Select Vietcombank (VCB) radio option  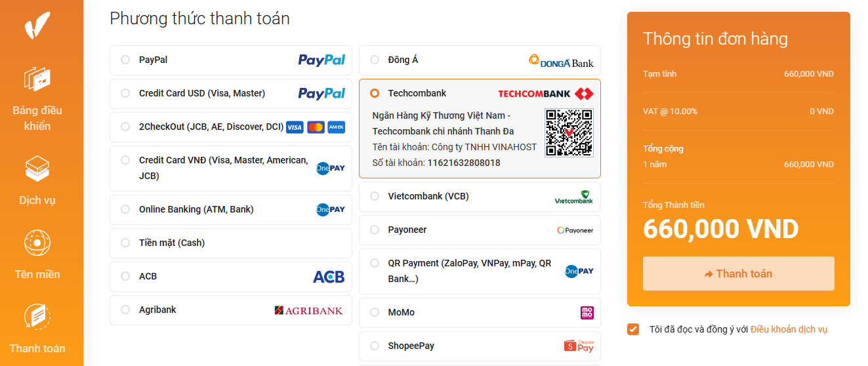[x=375, y=196]
